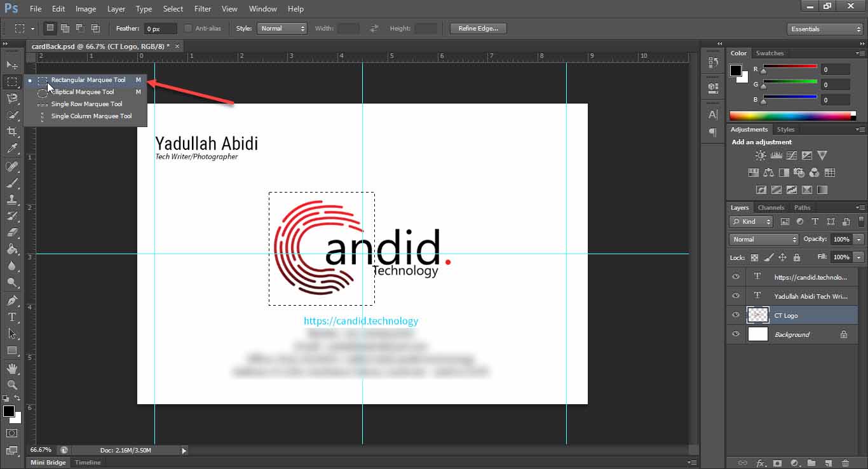Select the Zoom tool
The image size is (868, 469).
pyautogui.click(x=12, y=384)
